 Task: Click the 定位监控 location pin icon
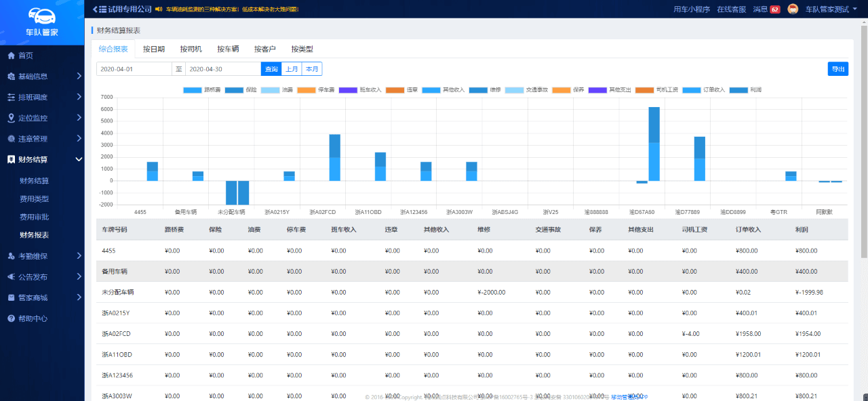pyautogui.click(x=11, y=118)
